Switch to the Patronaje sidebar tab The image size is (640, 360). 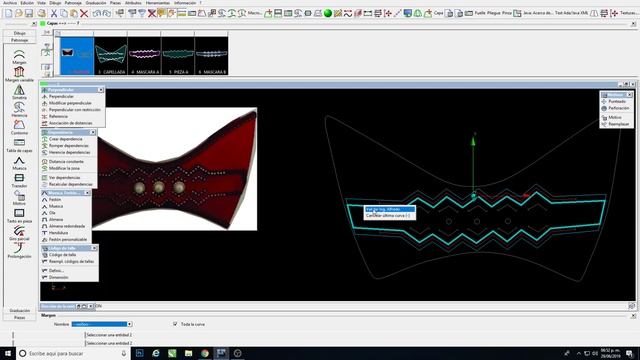coord(19,40)
